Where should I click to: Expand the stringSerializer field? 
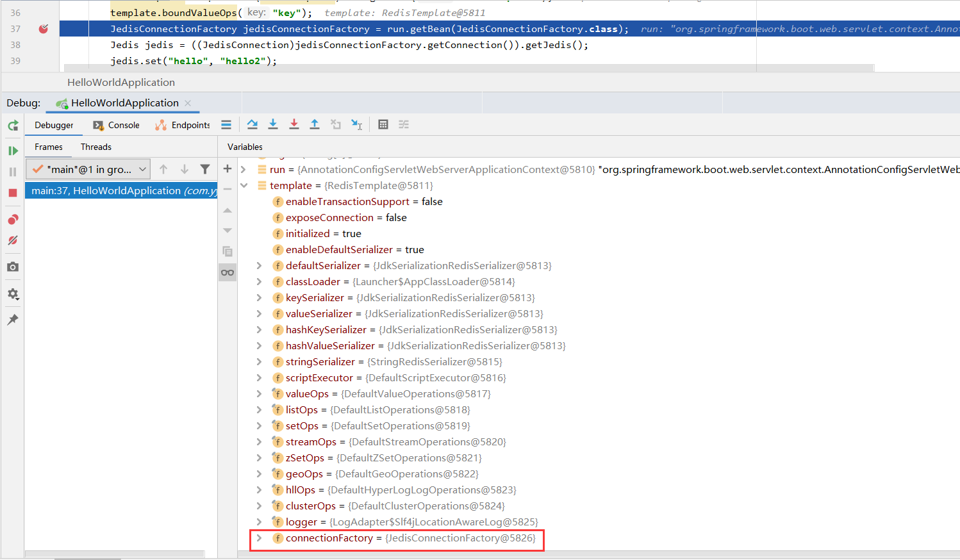(x=259, y=362)
